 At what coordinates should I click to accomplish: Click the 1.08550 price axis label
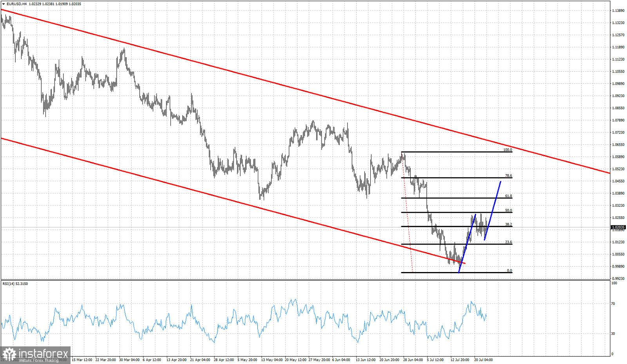pyautogui.click(x=618, y=108)
